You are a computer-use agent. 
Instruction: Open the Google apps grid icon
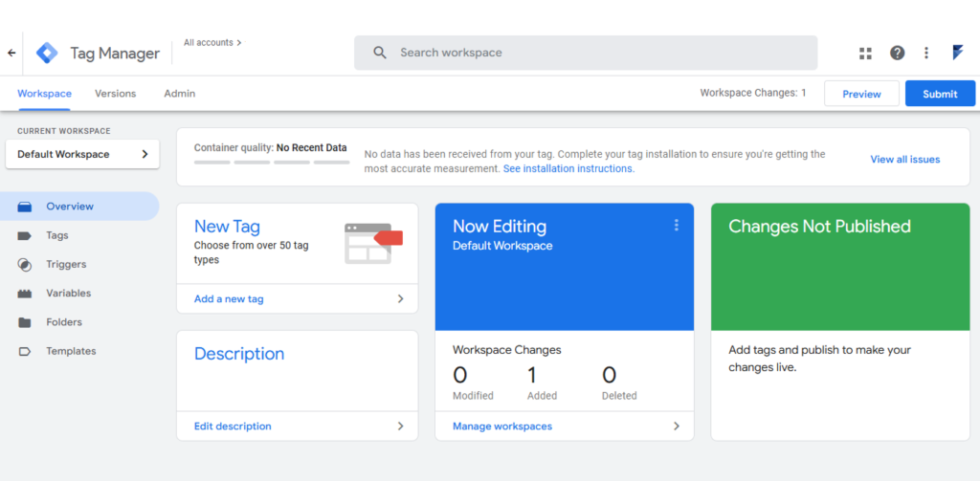pyautogui.click(x=865, y=54)
